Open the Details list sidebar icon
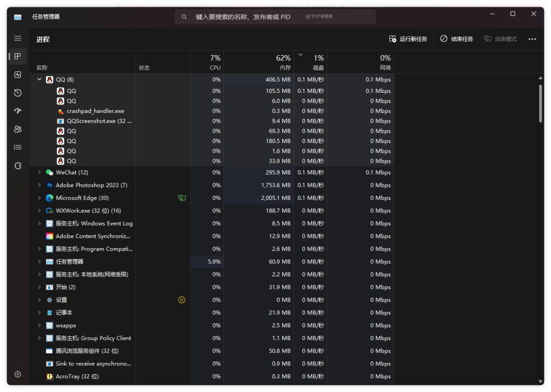Image resolution: width=551 pixels, height=392 pixels. point(18,148)
